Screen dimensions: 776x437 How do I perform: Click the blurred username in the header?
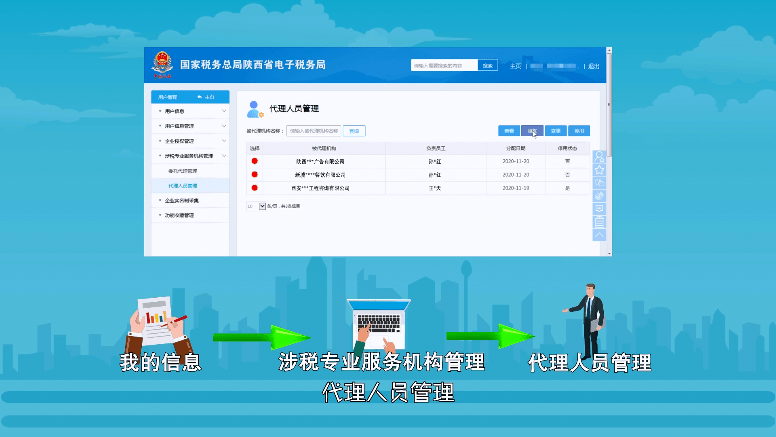(x=554, y=66)
